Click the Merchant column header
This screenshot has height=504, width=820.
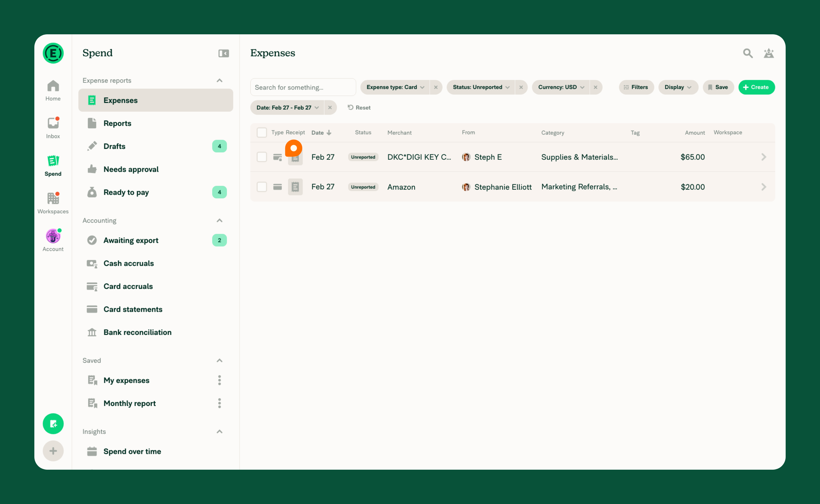tap(399, 133)
